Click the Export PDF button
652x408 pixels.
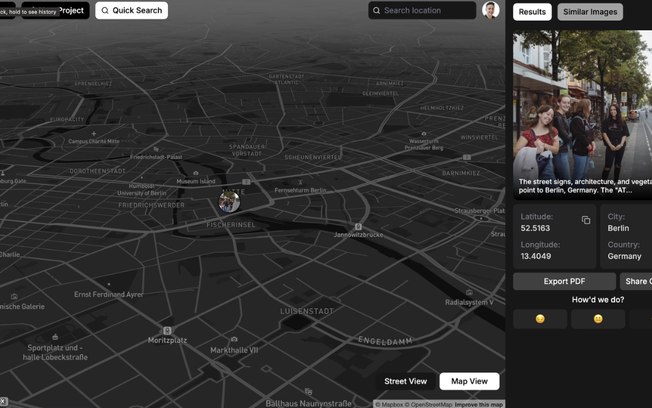click(564, 281)
